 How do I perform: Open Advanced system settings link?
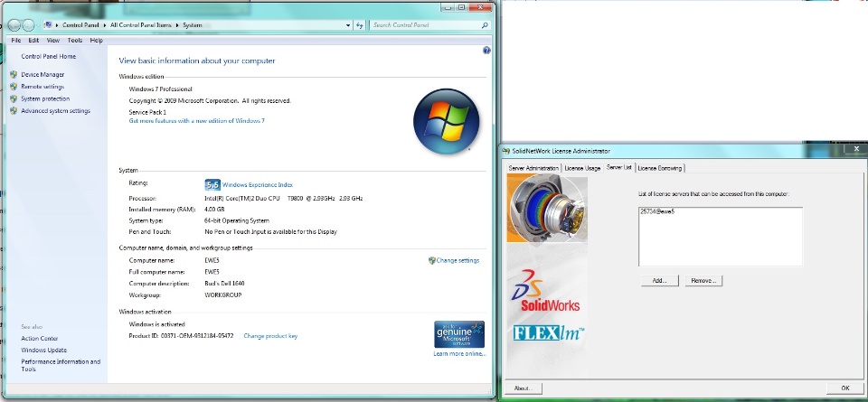click(x=55, y=111)
